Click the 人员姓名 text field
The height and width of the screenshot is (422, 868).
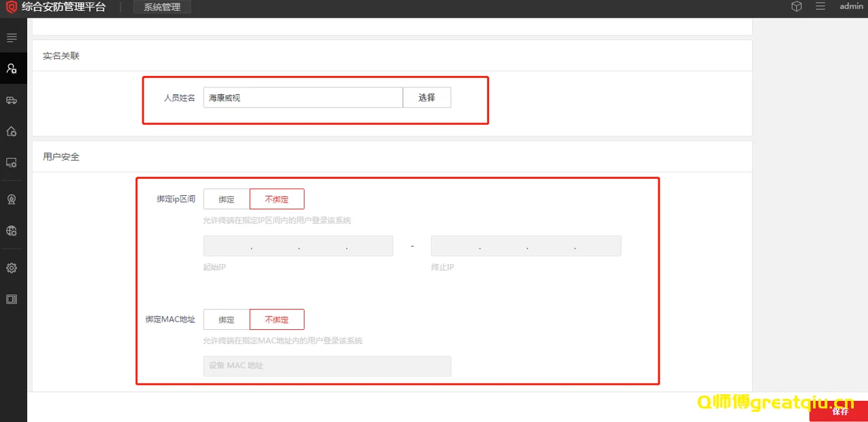point(302,98)
